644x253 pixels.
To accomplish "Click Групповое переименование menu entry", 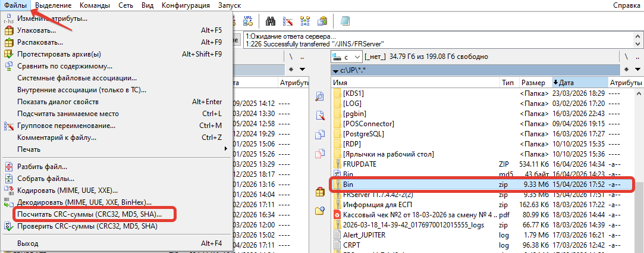I will pyautogui.click(x=66, y=126).
